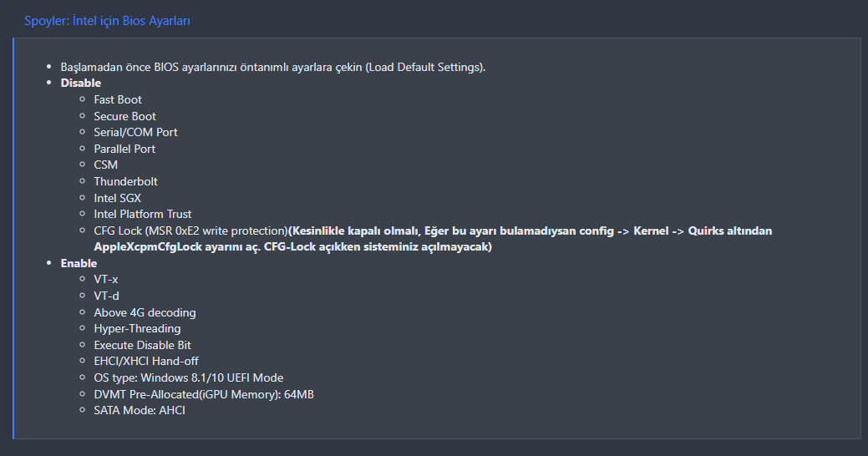Image resolution: width=868 pixels, height=456 pixels.
Task: Click the "EHCI/XHCI Hand-off" item
Action: pos(146,361)
